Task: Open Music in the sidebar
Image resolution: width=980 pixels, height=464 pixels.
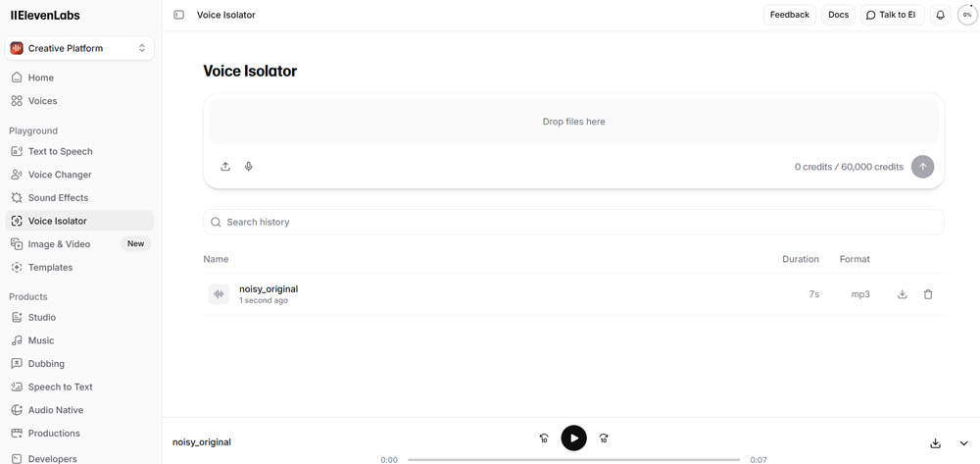Action: click(79, 340)
